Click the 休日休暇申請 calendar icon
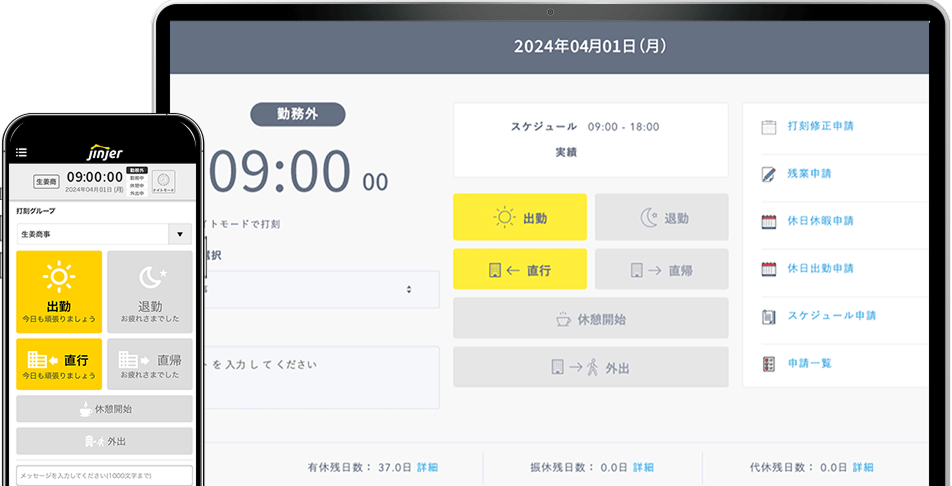952x486 pixels. [x=768, y=221]
